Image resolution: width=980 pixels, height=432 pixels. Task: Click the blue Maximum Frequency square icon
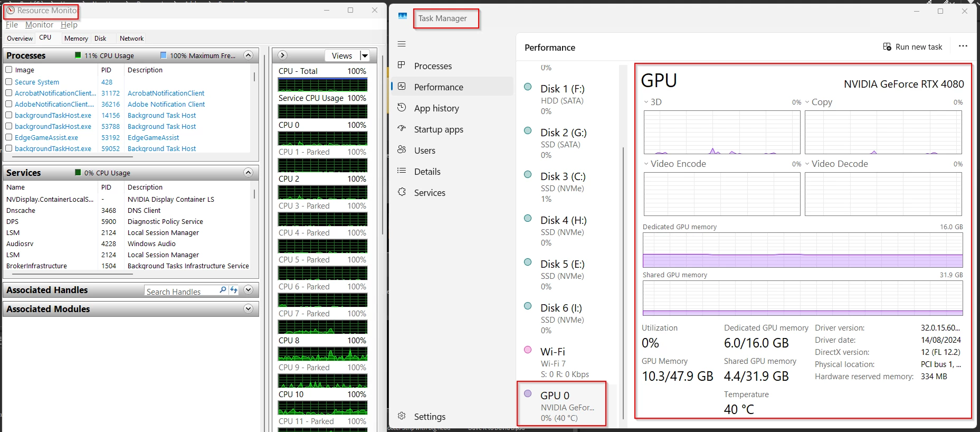point(164,55)
